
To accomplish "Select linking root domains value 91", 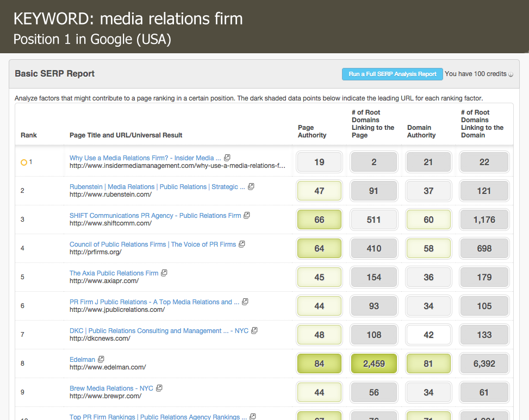I will (374, 191).
